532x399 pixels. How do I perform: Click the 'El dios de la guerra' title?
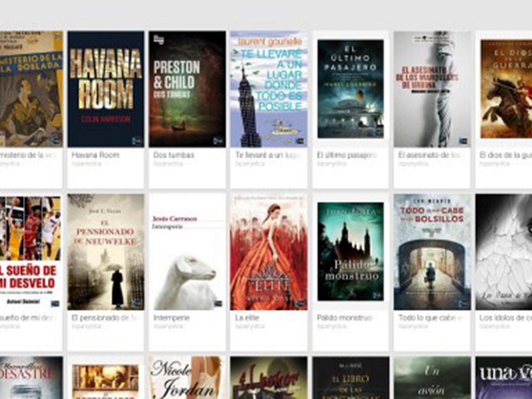pos(505,155)
